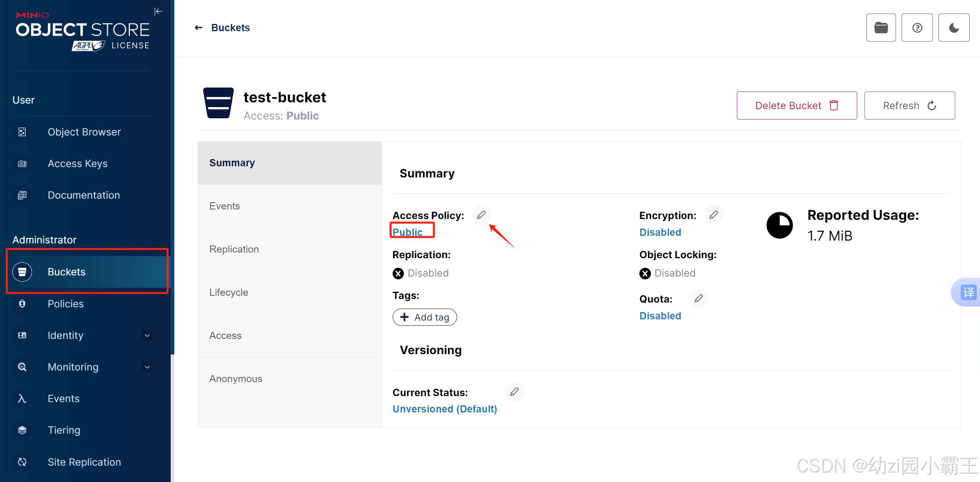Screen dimensions: 980x482
Task: Edit the Quota pencil icon
Action: click(x=699, y=299)
